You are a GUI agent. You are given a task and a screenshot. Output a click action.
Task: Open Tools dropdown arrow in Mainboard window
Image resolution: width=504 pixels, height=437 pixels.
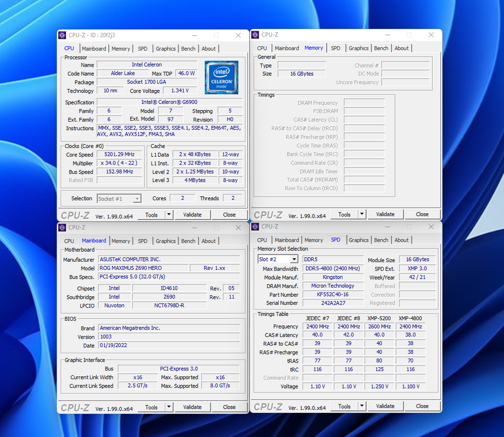(x=169, y=407)
